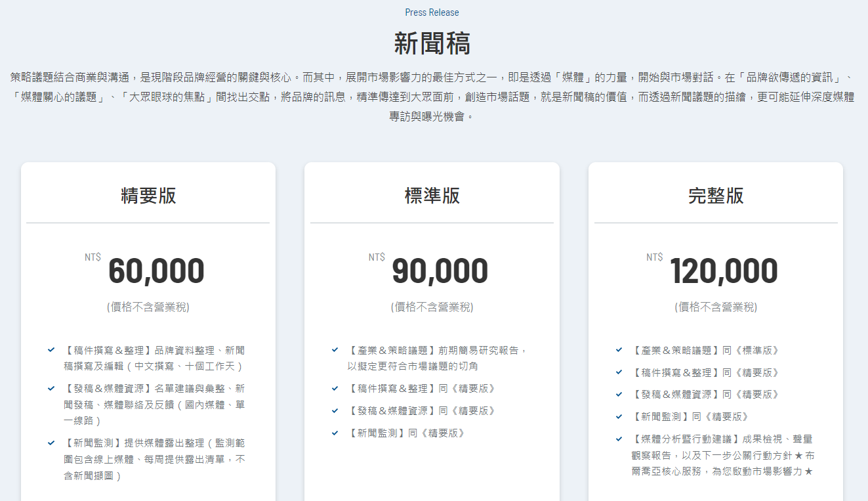The height and width of the screenshot is (501, 868).
Task: Click checkmark beside 發稿＆媒體資源 in 精要版 card
Action: (51, 388)
